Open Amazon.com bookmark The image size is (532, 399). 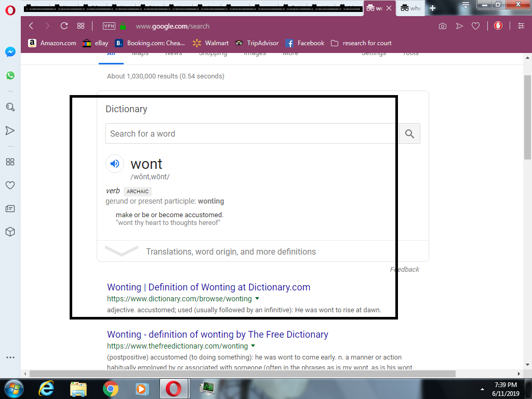coord(52,43)
